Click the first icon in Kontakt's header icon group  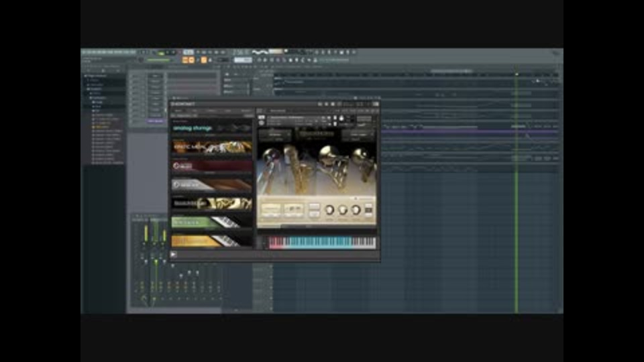pos(320,105)
